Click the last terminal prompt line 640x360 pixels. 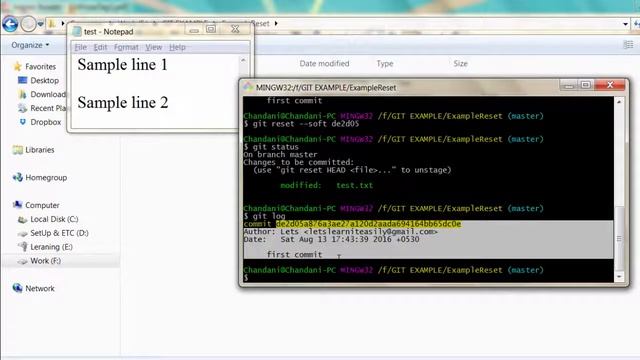393,270
